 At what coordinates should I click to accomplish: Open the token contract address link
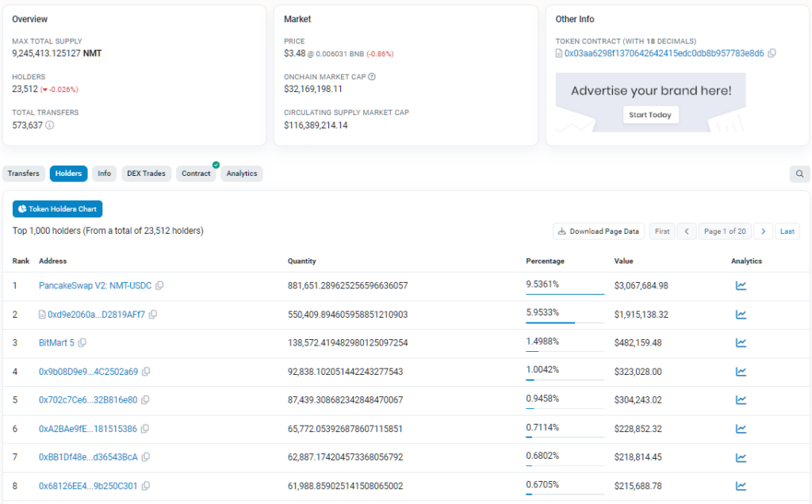pyautogui.click(x=663, y=53)
